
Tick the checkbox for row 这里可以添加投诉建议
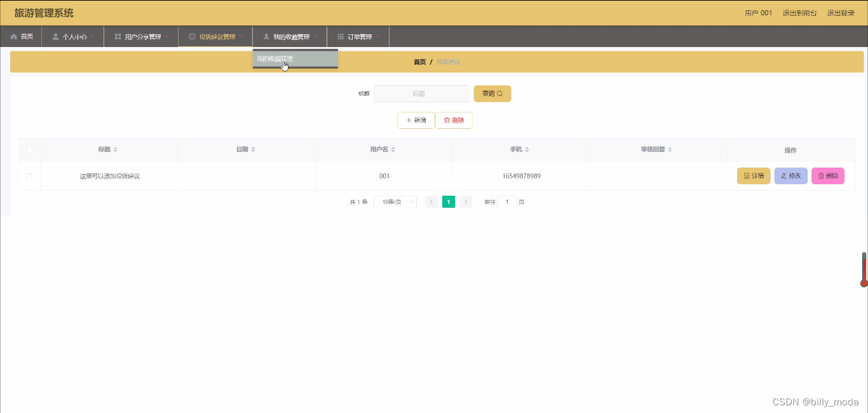point(29,176)
